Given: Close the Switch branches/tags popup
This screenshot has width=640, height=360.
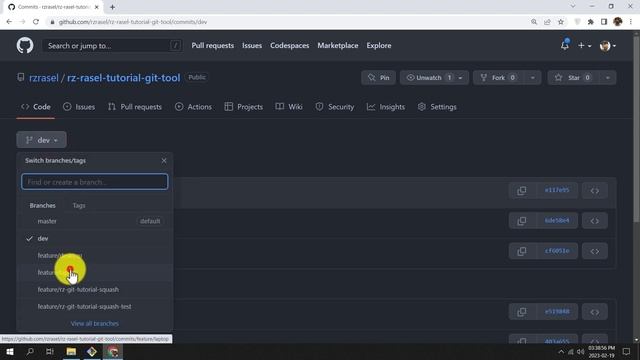Looking at the screenshot, I should point(164,161).
